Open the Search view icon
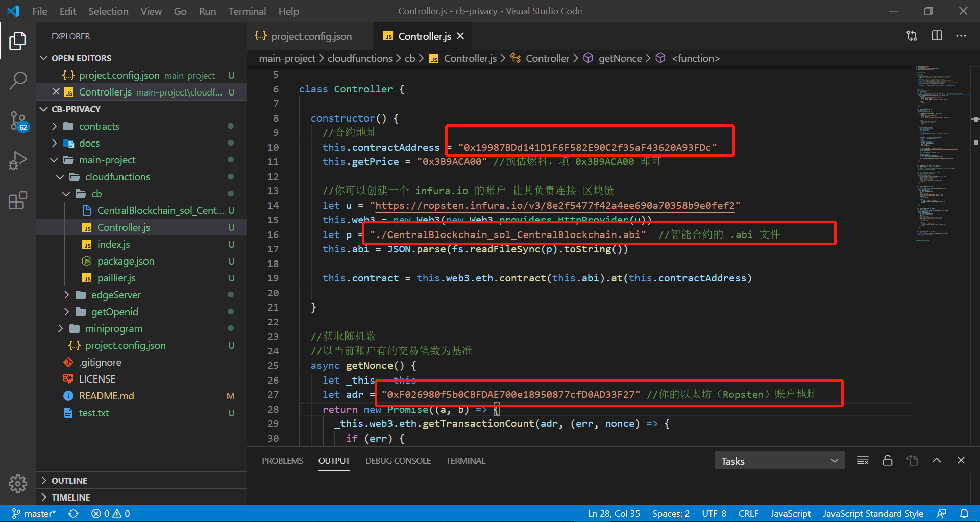 click(18, 80)
